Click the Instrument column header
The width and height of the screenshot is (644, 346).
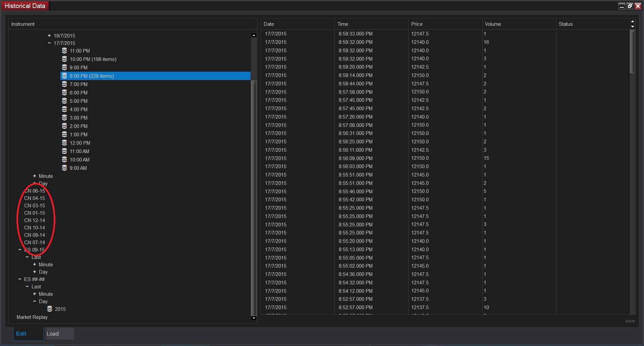[x=132, y=24]
